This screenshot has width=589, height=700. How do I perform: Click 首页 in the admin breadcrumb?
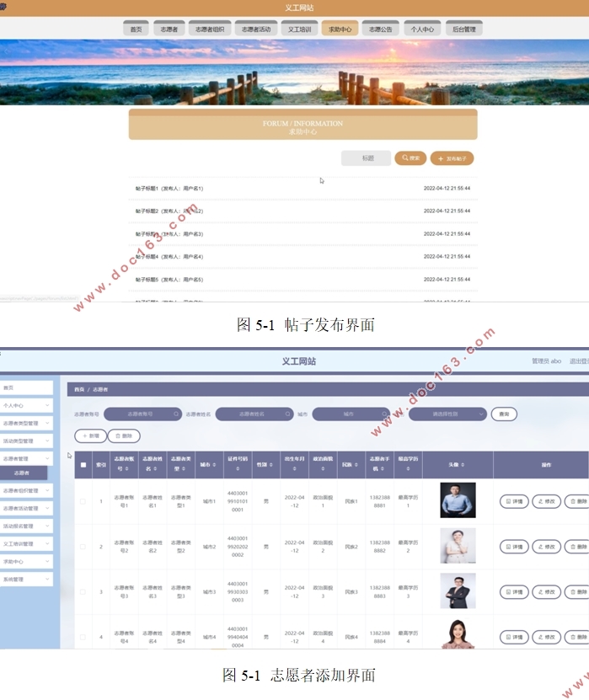click(79, 389)
